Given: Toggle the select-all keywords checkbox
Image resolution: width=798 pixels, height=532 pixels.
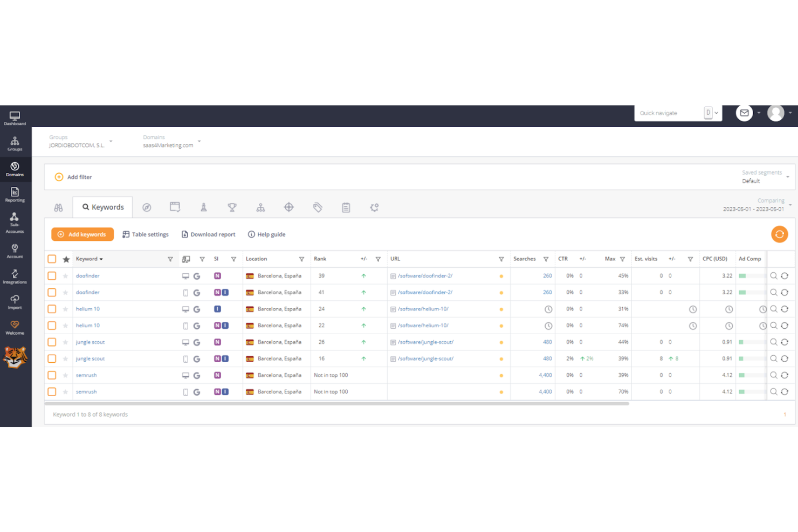Looking at the screenshot, I should (x=52, y=259).
